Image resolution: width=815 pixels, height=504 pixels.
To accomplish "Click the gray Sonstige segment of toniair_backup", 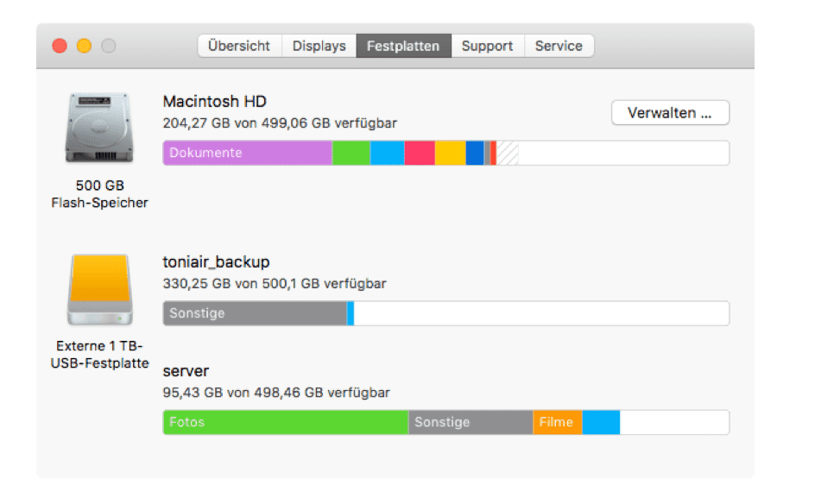I will (255, 313).
